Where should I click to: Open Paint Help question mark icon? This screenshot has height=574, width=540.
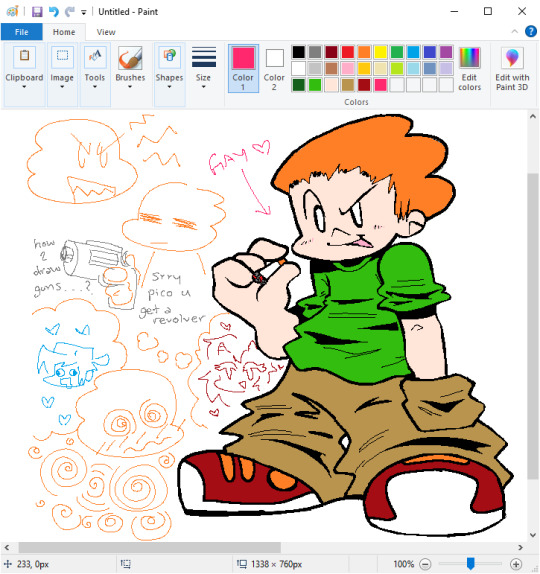[x=530, y=31]
